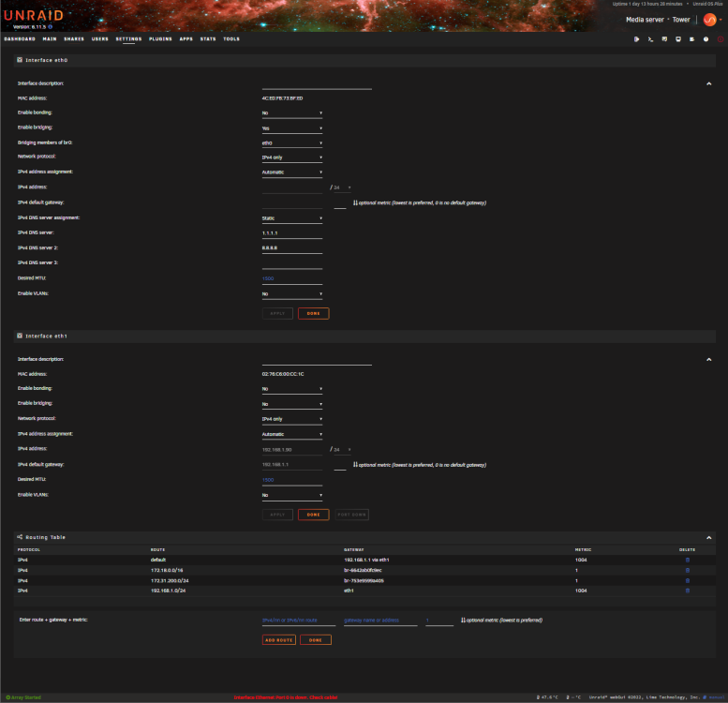Open IPv4 DNS server assignment dropdown

click(x=292, y=218)
